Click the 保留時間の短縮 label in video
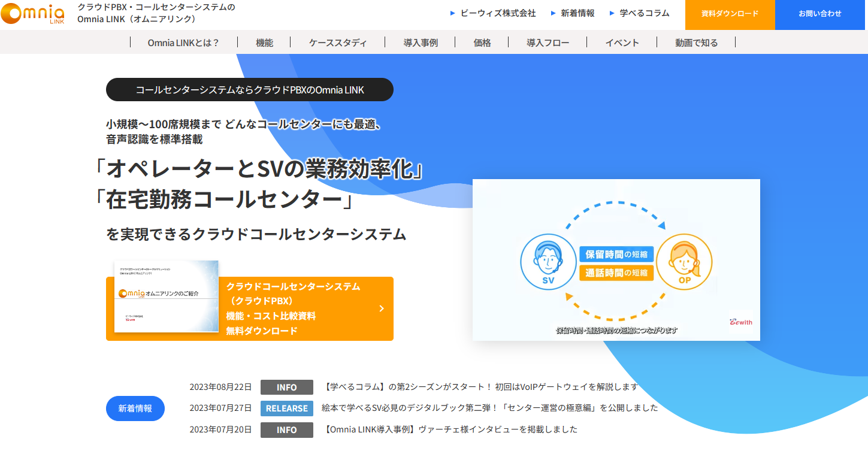Screen dimensions: 868x469 (616, 254)
